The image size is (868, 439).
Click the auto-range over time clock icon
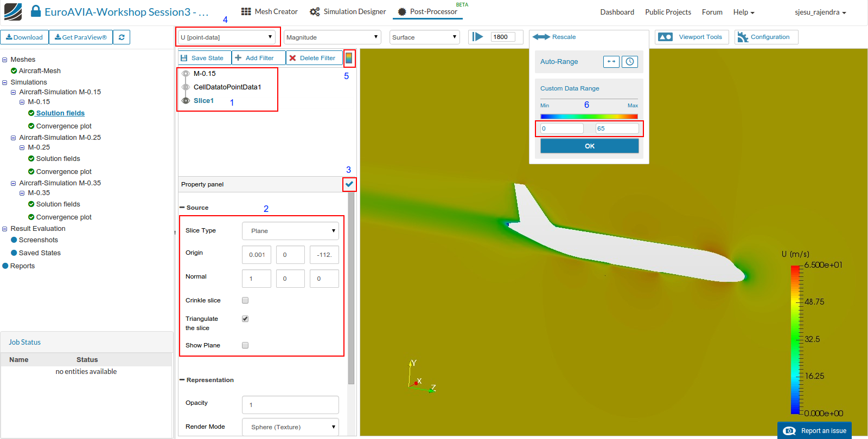pyautogui.click(x=630, y=62)
